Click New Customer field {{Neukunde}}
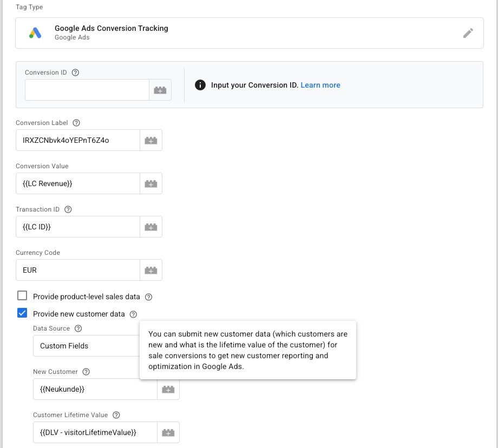 tap(95, 389)
